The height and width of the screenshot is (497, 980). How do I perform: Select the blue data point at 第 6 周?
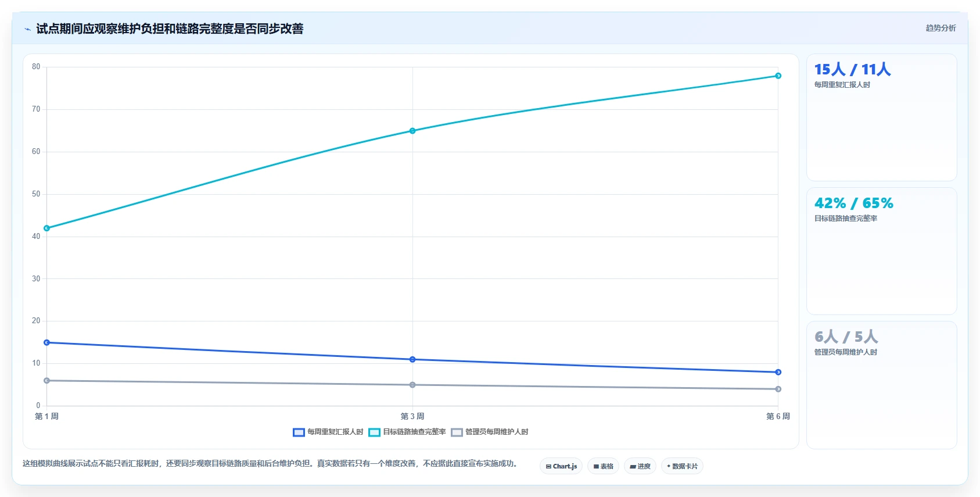point(778,372)
